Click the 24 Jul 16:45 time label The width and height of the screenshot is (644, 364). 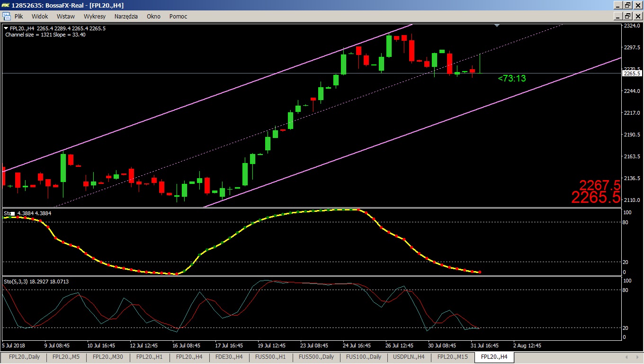(357, 346)
